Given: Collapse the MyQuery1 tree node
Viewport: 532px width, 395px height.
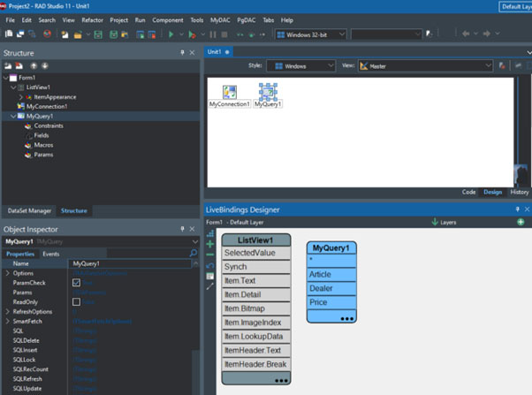Looking at the screenshot, I should tap(13, 116).
